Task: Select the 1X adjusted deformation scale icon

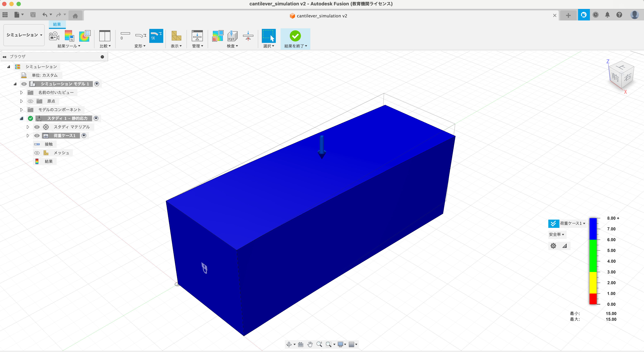Action: point(156,36)
